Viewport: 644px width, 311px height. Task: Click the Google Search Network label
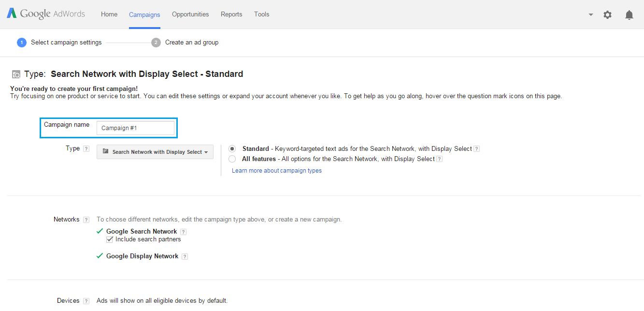point(142,232)
